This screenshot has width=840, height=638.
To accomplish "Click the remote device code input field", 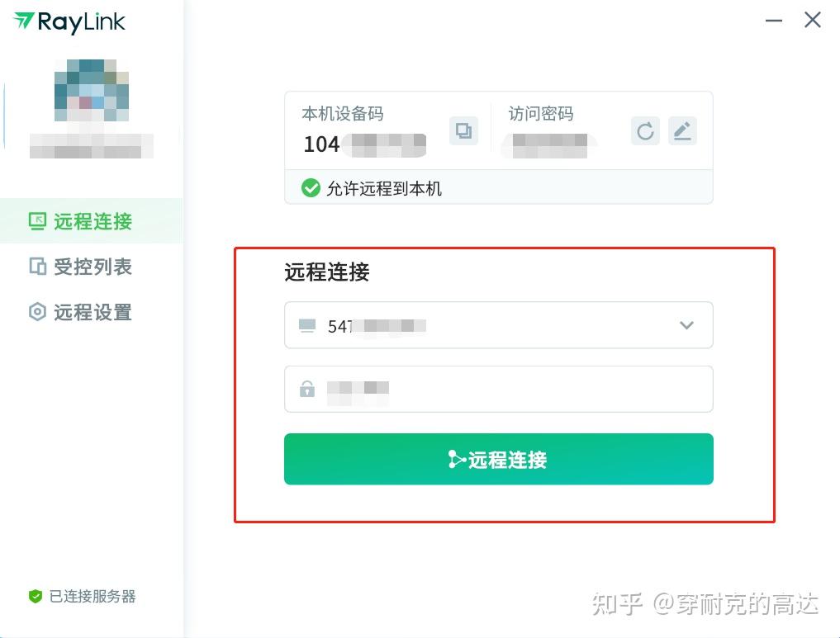I will click(x=496, y=325).
